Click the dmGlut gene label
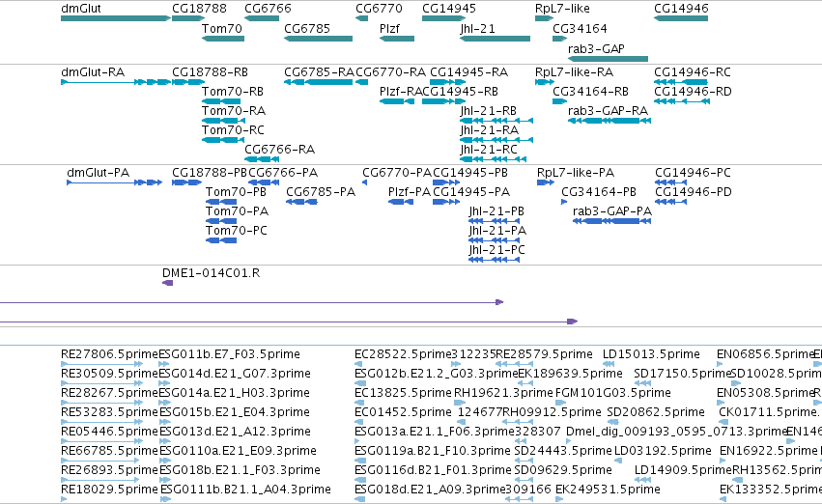Screen dimensions: 822x504 coord(81,9)
